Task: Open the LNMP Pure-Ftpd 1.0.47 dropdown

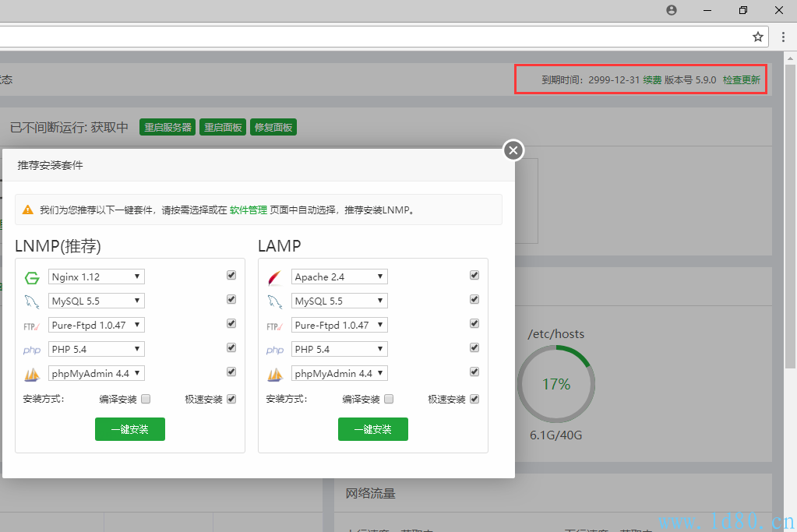Action: pyautogui.click(x=97, y=325)
